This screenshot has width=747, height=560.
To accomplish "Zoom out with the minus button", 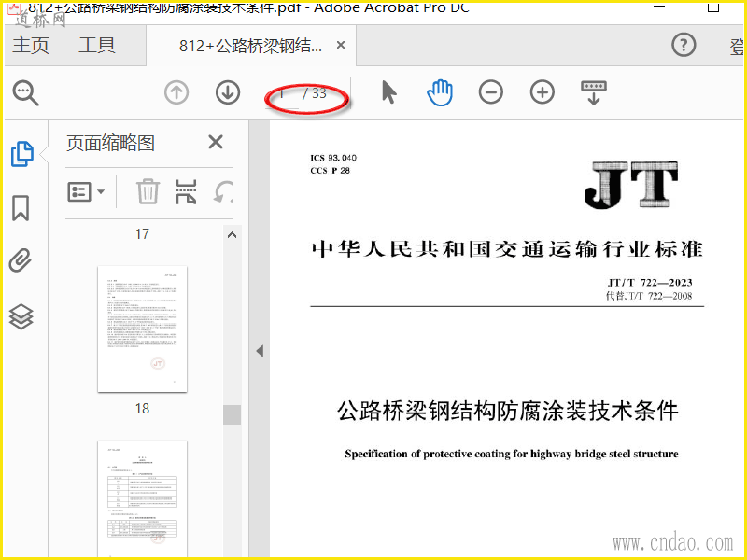I will pyautogui.click(x=491, y=92).
